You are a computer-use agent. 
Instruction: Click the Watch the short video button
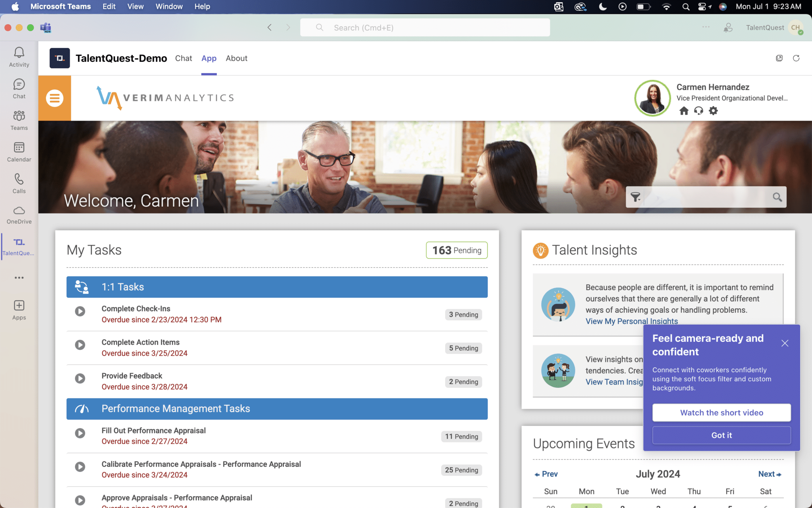(721, 413)
